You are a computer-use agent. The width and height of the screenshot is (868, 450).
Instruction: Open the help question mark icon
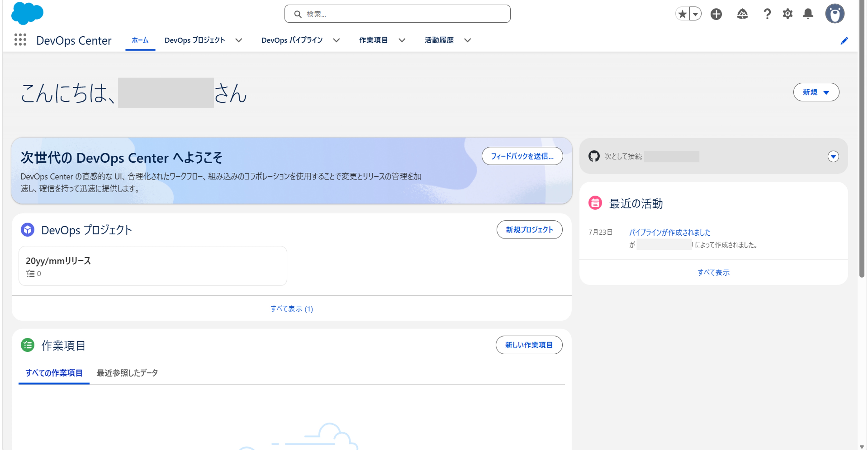(767, 14)
